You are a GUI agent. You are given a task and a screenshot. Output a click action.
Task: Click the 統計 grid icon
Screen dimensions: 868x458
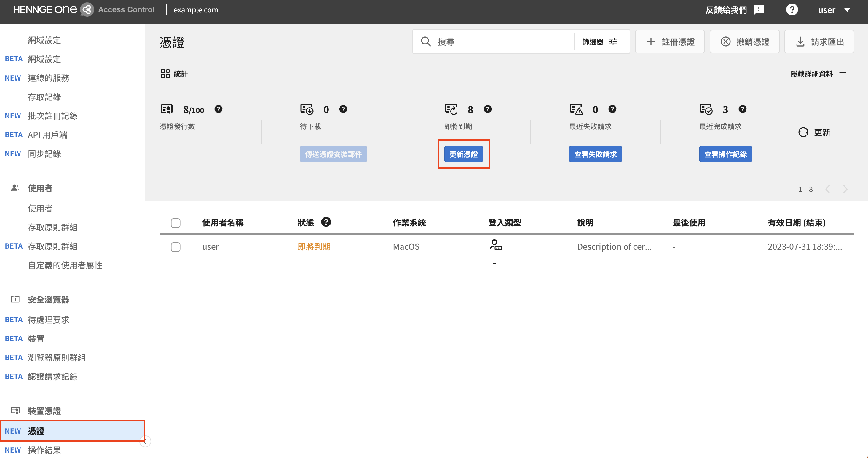pyautogui.click(x=165, y=73)
